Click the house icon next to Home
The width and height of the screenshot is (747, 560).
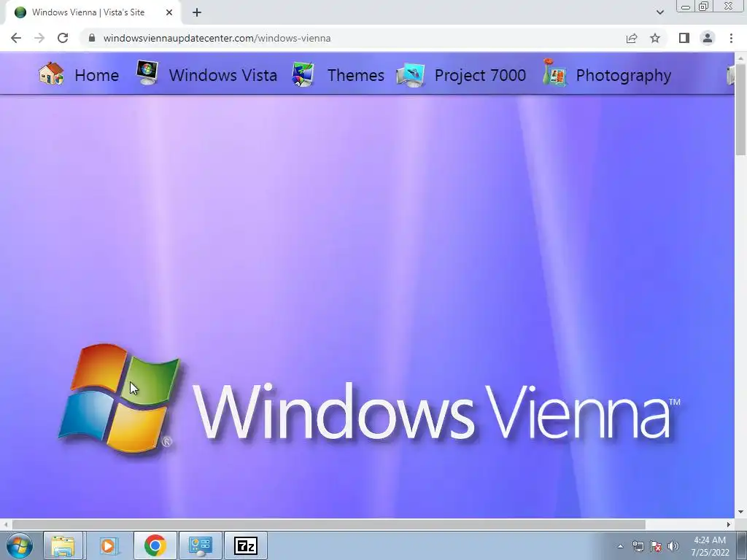[52, 74]
